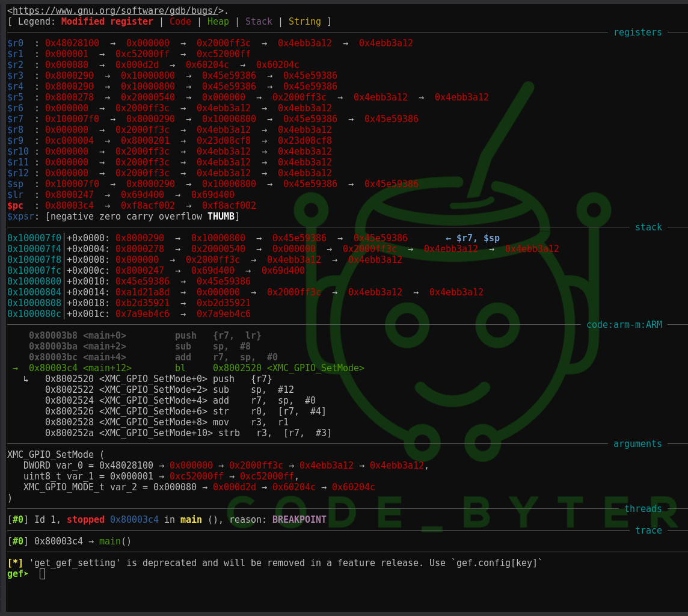Select the Heap legend item
Viewport: 688px width, 616px height.
pyautogui.click(x=218, y=21)
